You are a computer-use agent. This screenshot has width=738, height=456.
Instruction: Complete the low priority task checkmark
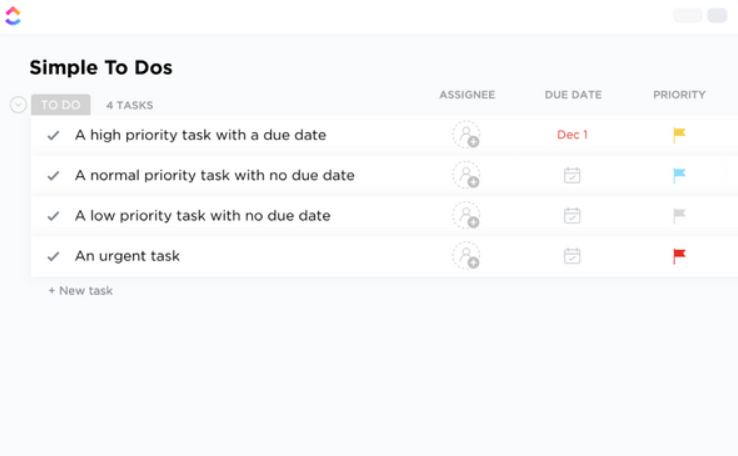click(54, 216)
